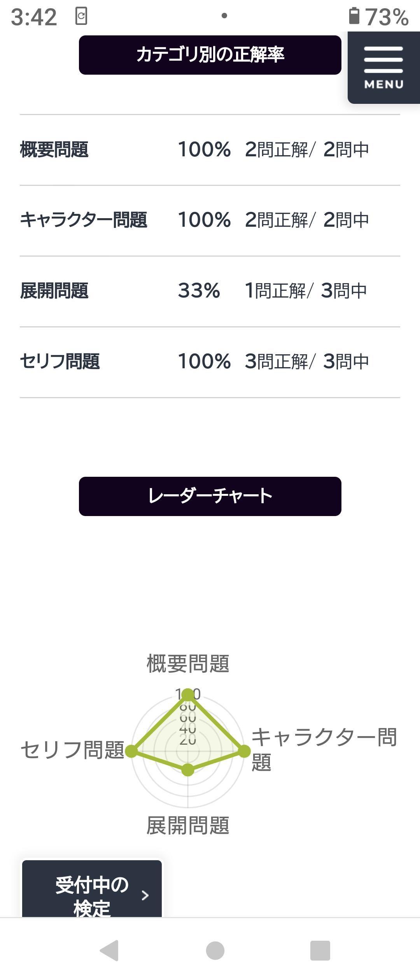Click the キャラクター問題 radar data point
This screenshot has width=420, height=980.
pos(244,751)
